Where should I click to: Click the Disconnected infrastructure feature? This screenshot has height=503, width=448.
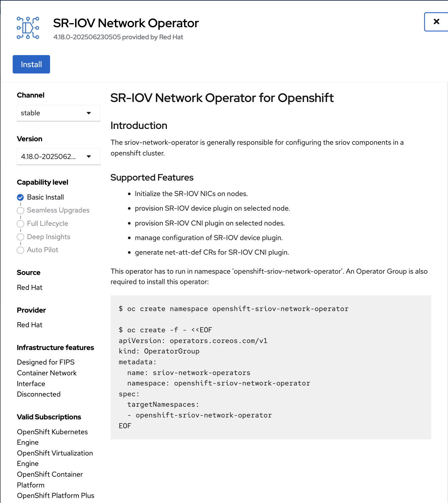[x=39, y=394]
